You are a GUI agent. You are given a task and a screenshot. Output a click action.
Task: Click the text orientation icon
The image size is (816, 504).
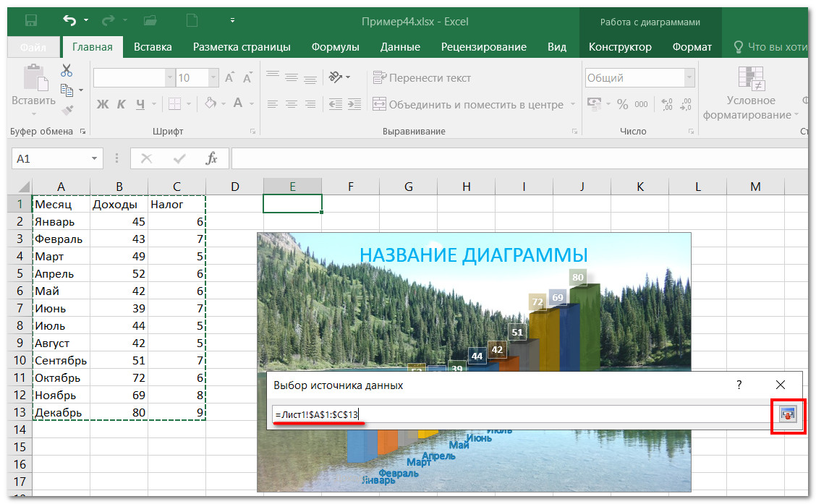335,77
